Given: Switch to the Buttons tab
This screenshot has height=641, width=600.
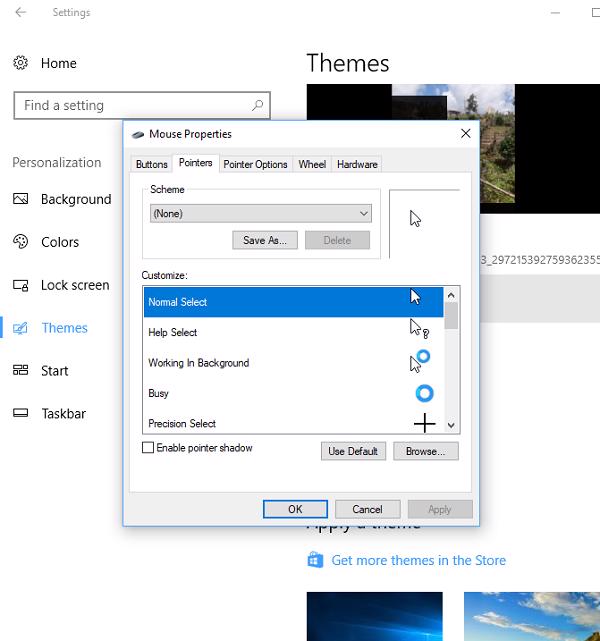Looking at the screenshot, I should [x=151, y=164].
